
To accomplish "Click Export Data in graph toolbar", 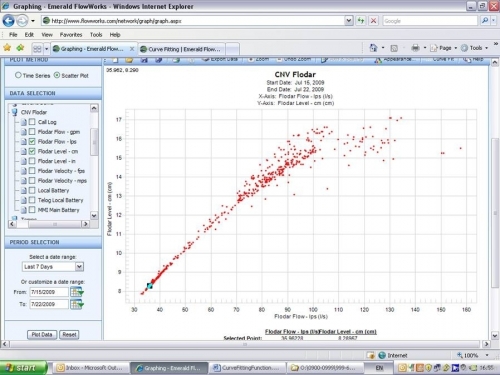I will point(220,60).
